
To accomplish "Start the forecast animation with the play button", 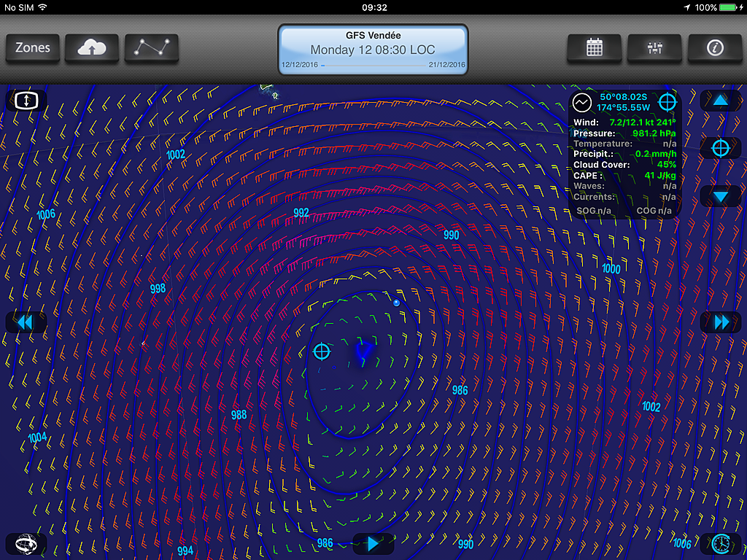I will click(373, 543).
